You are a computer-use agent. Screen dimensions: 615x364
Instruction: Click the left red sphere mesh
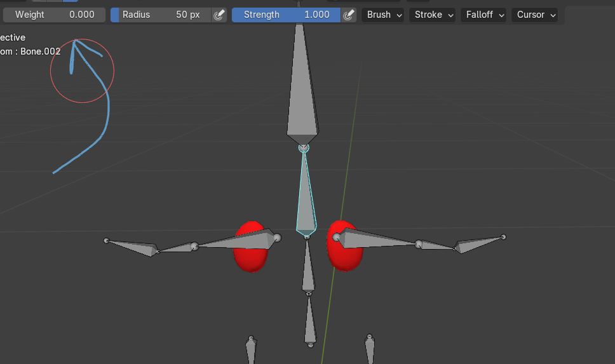(x=248, y=254)
